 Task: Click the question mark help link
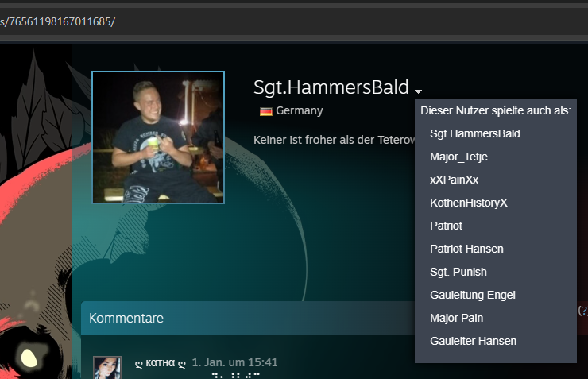point(583,311)
